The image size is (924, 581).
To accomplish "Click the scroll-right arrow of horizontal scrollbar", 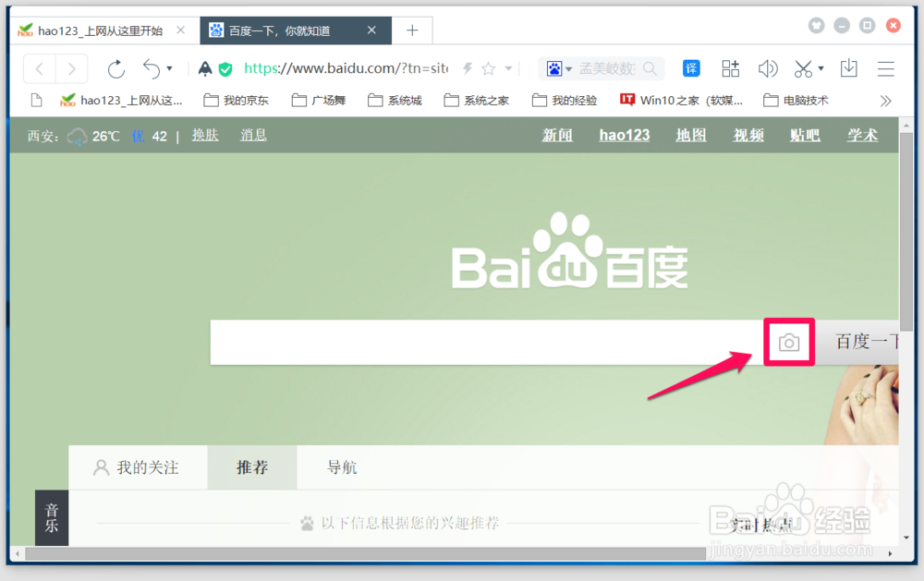I will click(890, 554).
